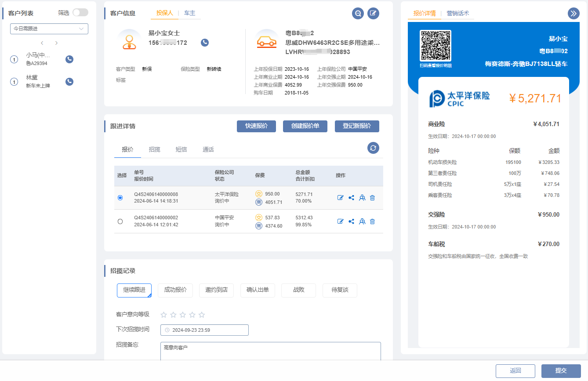Screen dimensions: 588x381
Task: Open next follow-up time picker
Action: pos(204,330)
